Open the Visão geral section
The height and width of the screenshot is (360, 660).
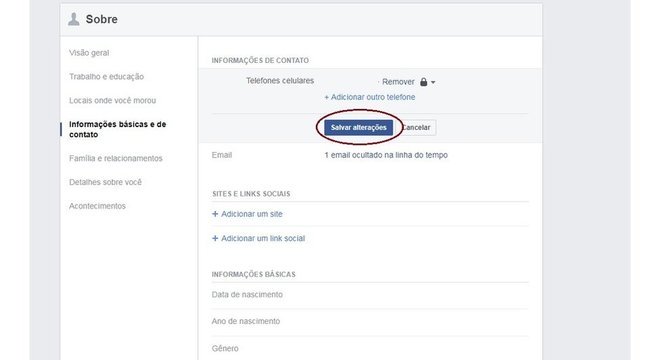(x=89, y=53)
